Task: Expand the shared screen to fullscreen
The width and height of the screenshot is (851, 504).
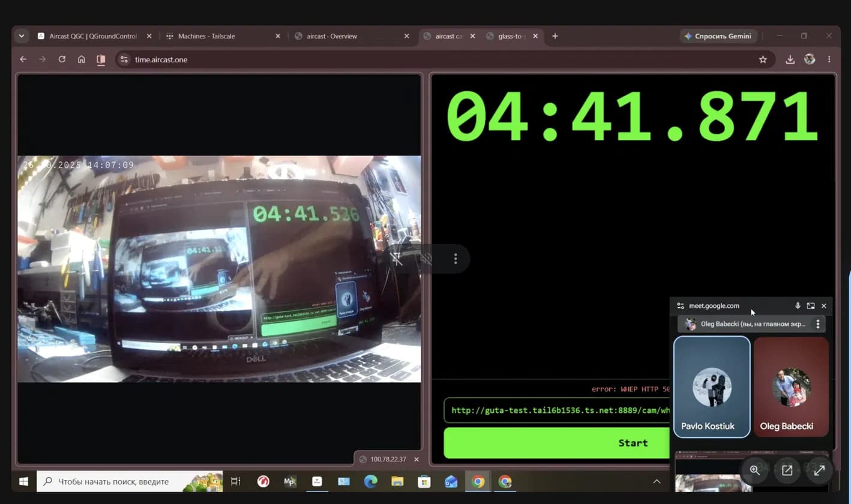Action: (x=819, y=470)
